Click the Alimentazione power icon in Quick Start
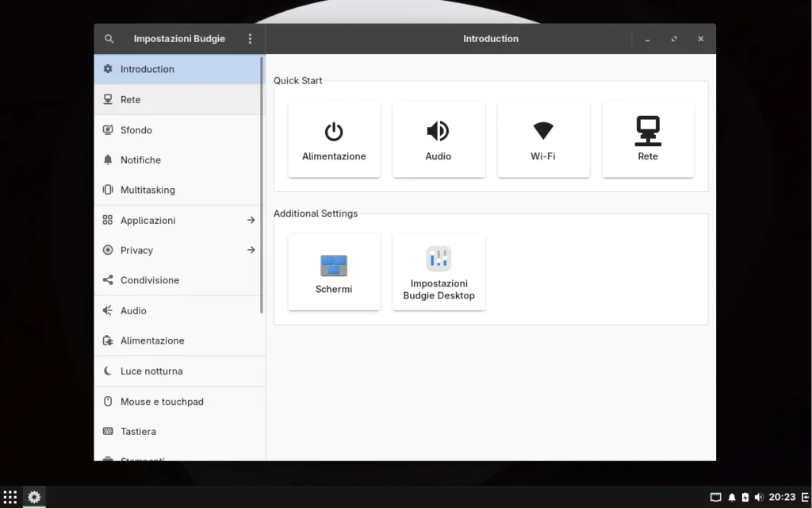The height and width of the screenshot is (508, 812). click(334, 129)
